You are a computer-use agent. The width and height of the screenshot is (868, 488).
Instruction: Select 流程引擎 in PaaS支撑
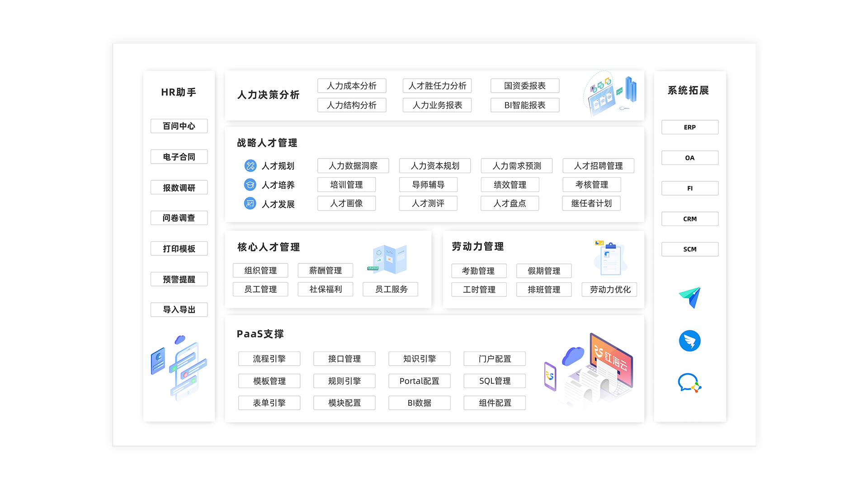coord(269,359)
